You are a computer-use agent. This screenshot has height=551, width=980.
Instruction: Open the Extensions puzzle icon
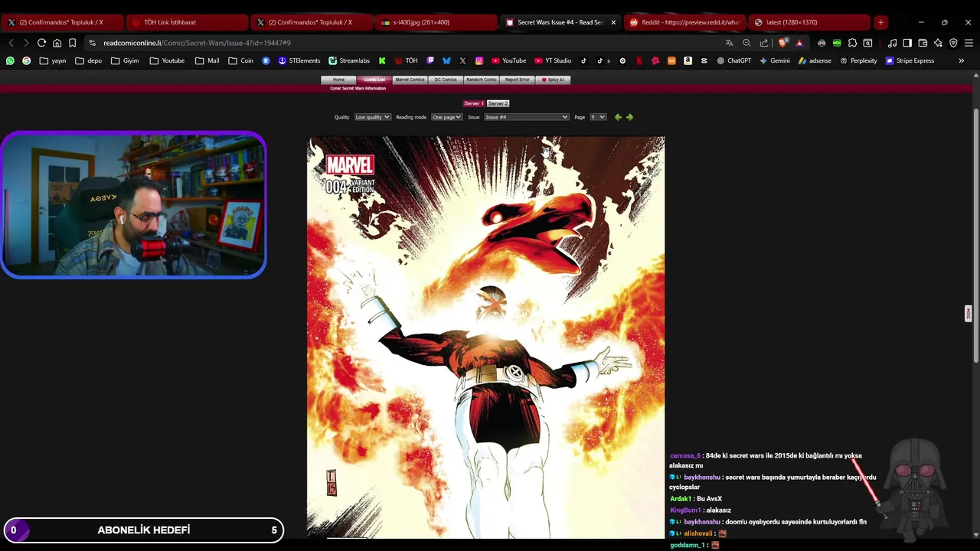click(x=852, y=43)
